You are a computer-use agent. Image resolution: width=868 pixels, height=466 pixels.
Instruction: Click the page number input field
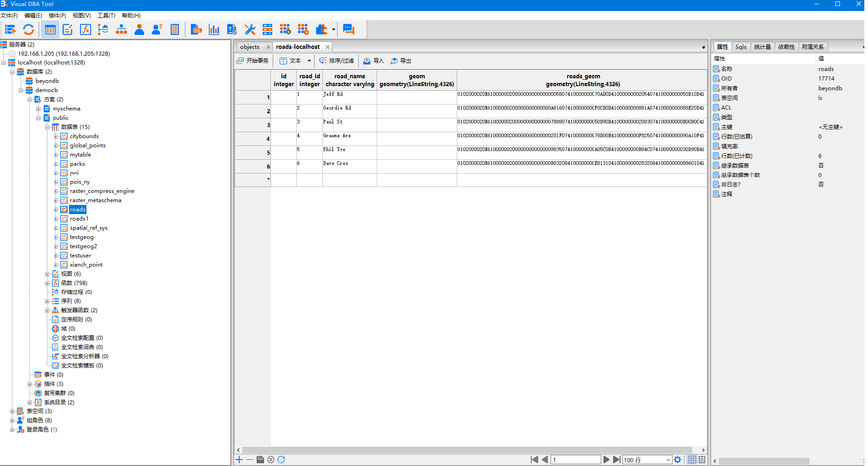[576, 460]
